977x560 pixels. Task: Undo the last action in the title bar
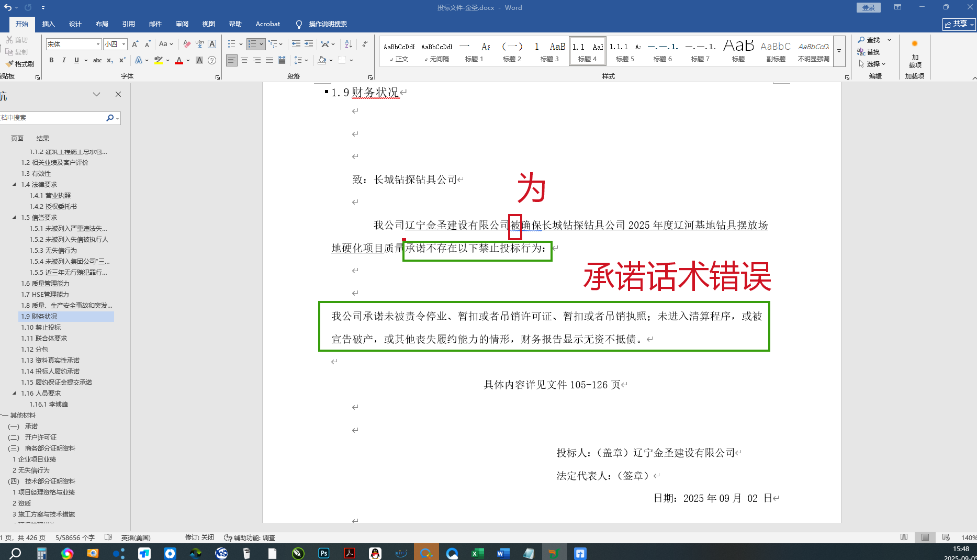point(7,7)
